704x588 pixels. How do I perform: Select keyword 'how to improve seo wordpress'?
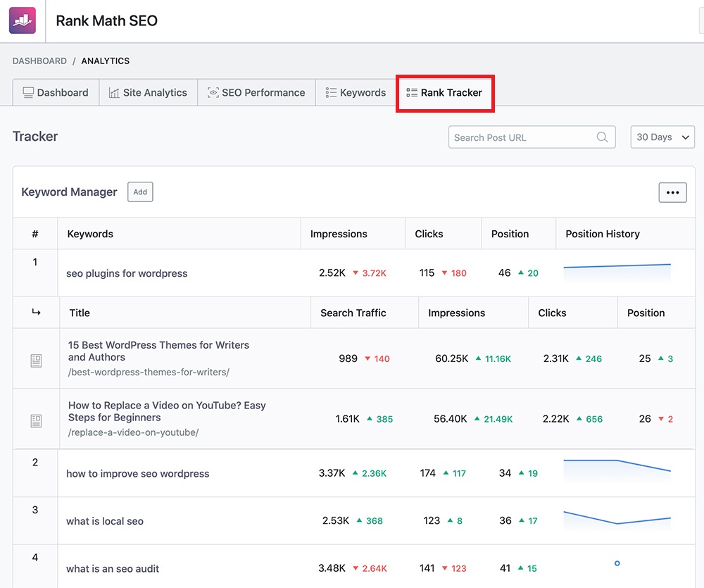click(138, 473)
